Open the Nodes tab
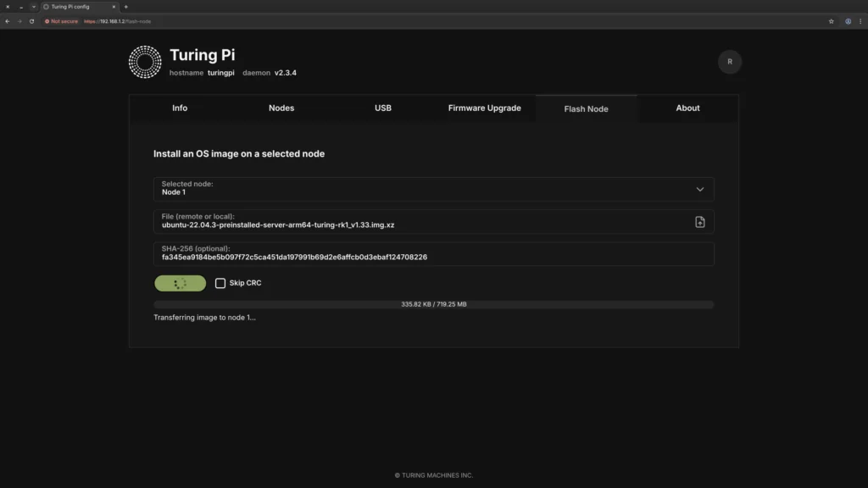This screenshot has height=488, width=868. tap(281, 108)
